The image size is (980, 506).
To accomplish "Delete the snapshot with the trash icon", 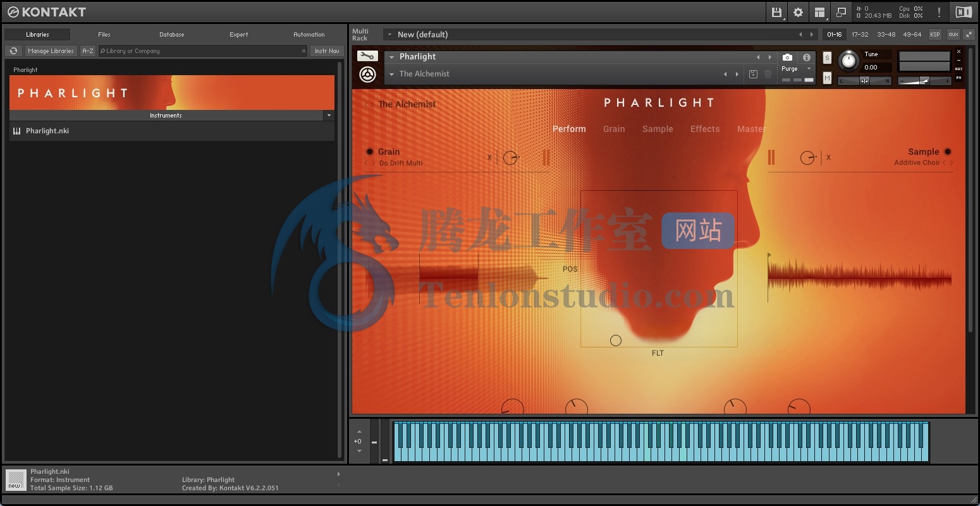I will tap(768, 74).
